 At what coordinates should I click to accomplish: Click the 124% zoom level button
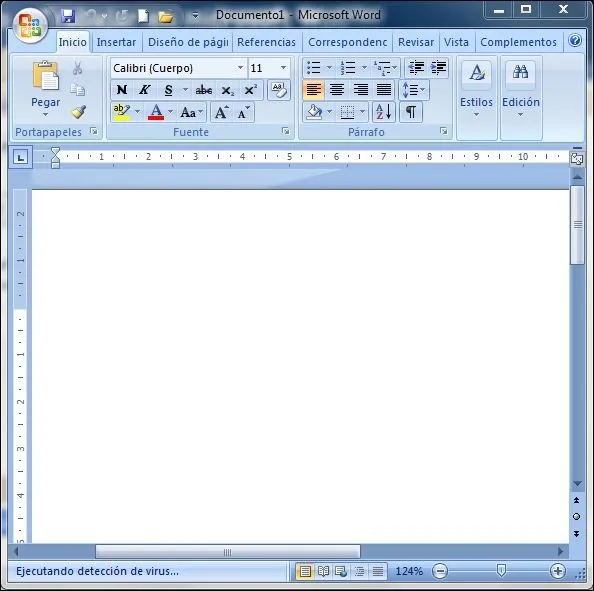(x=409, y=571)
